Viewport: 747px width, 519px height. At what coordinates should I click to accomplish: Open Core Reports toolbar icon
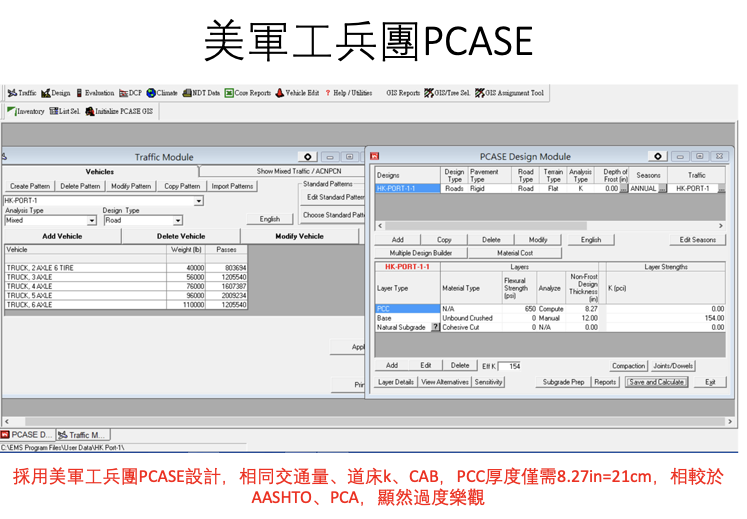(248, 93)
